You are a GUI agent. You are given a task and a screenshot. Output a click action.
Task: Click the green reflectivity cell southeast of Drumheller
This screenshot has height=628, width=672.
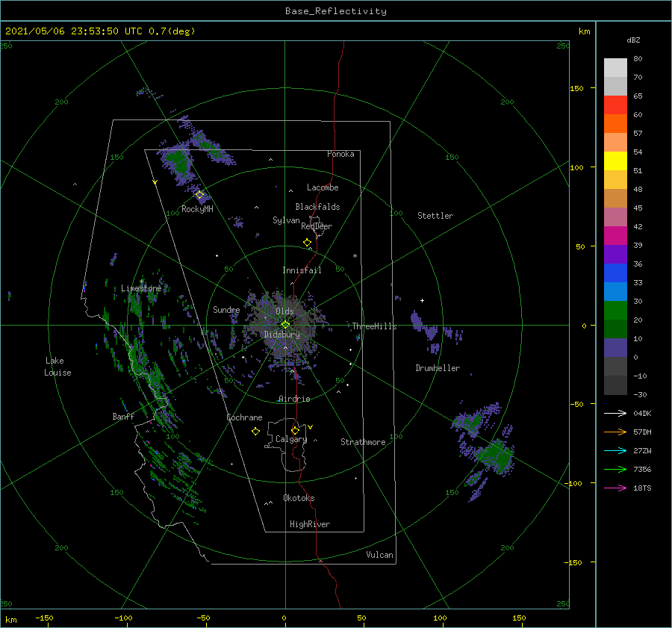pyautogui.click(x=499, y=457)
